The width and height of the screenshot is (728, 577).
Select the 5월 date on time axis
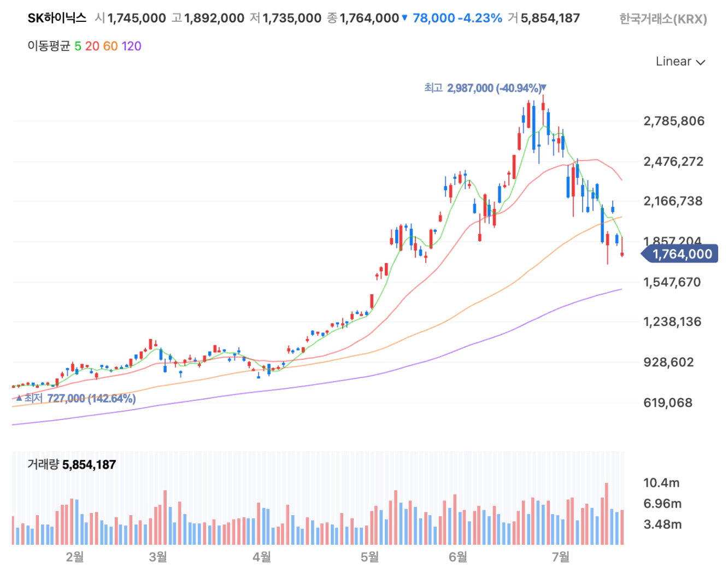coord(370,557)
